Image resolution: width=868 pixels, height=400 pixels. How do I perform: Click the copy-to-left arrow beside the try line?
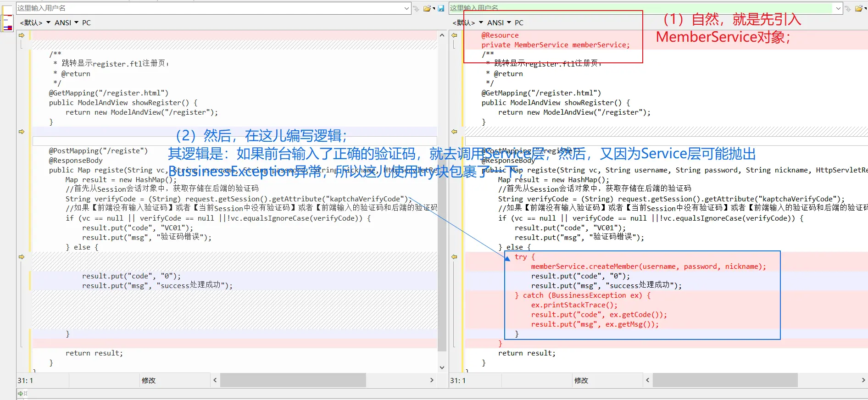click(x=454, y=257)
